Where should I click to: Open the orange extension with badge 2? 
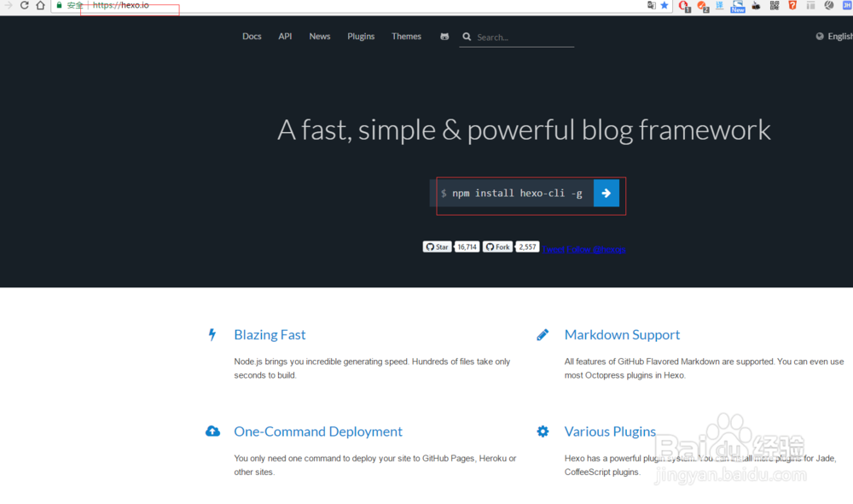pos(702,6)
